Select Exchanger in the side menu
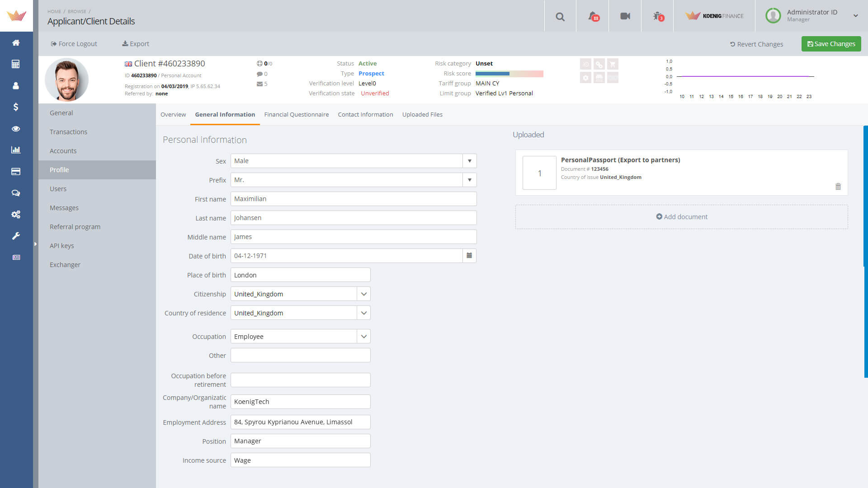 (97, 265)
